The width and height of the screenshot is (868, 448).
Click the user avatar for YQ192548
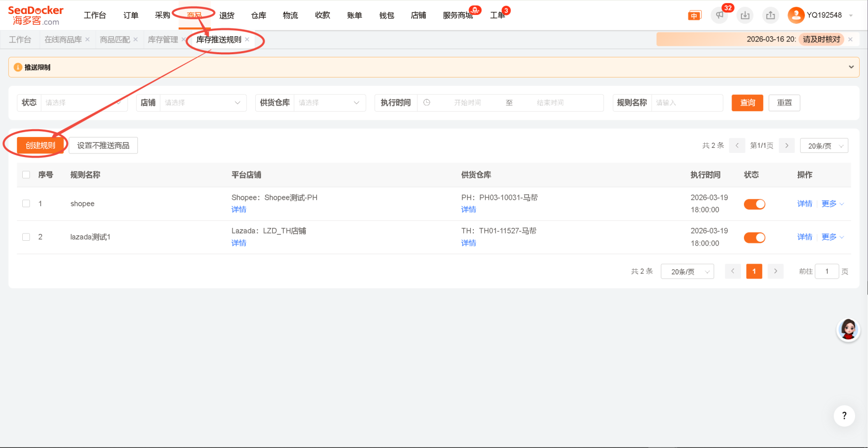pyautogui.click(x=796, y=16)
